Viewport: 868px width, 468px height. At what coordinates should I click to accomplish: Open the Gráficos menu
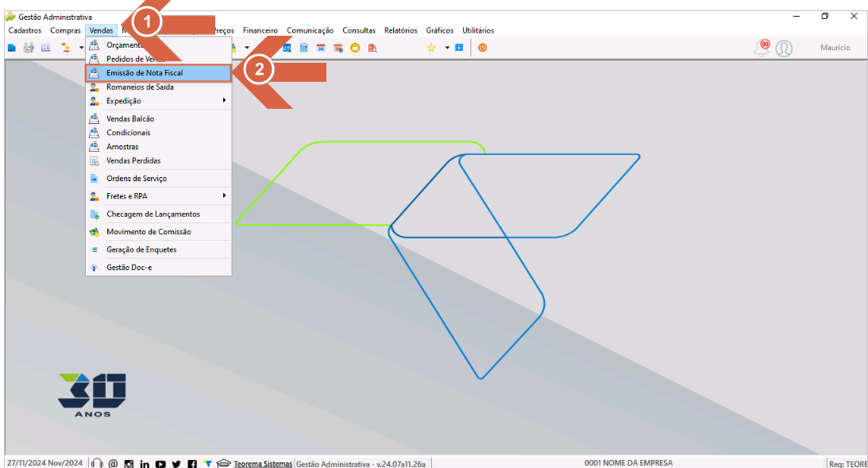(x=439, y=30)
